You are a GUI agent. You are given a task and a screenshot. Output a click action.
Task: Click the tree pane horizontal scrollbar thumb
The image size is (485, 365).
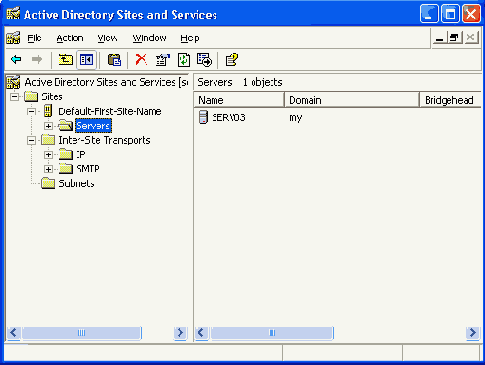82,333
